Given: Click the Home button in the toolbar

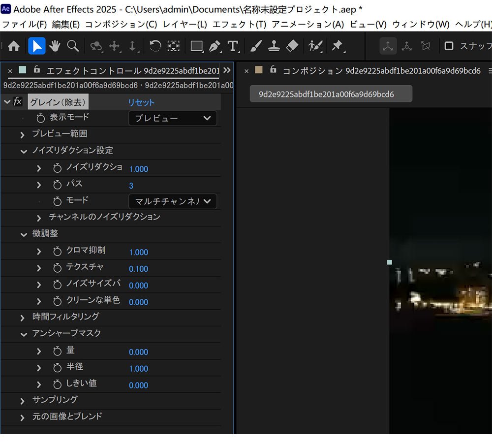Looking at the screenshot, I should coord(14,46).
